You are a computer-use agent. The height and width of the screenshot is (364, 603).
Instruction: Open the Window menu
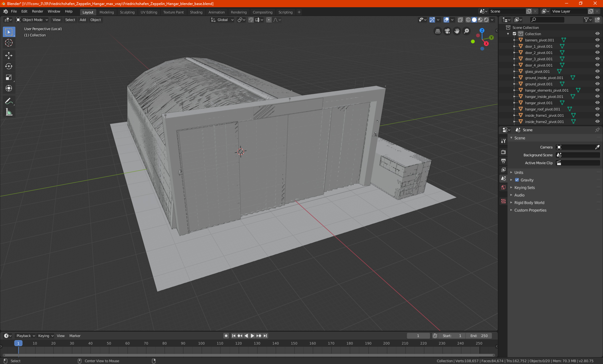point(54,11)
